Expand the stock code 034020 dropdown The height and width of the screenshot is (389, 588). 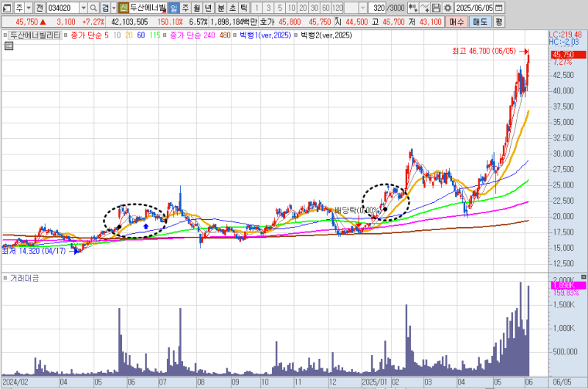coord(83,7)
